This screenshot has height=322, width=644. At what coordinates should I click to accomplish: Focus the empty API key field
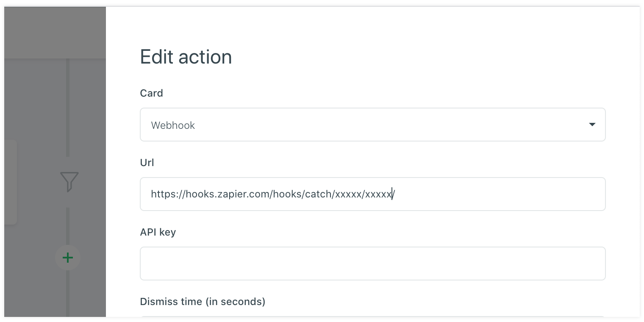click(372, 264)
